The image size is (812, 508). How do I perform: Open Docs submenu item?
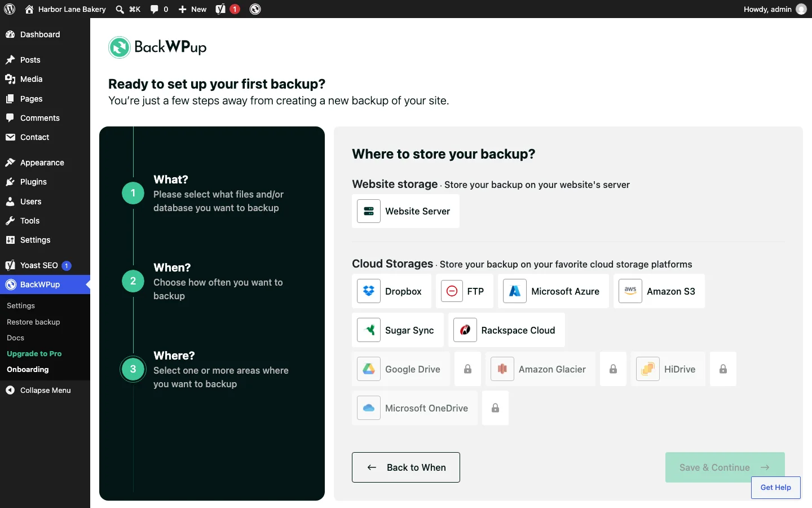[x=15, y=338]
